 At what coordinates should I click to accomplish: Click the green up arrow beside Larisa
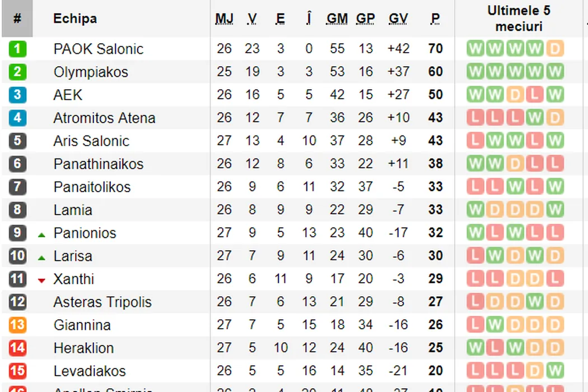(x=41, y=258)
